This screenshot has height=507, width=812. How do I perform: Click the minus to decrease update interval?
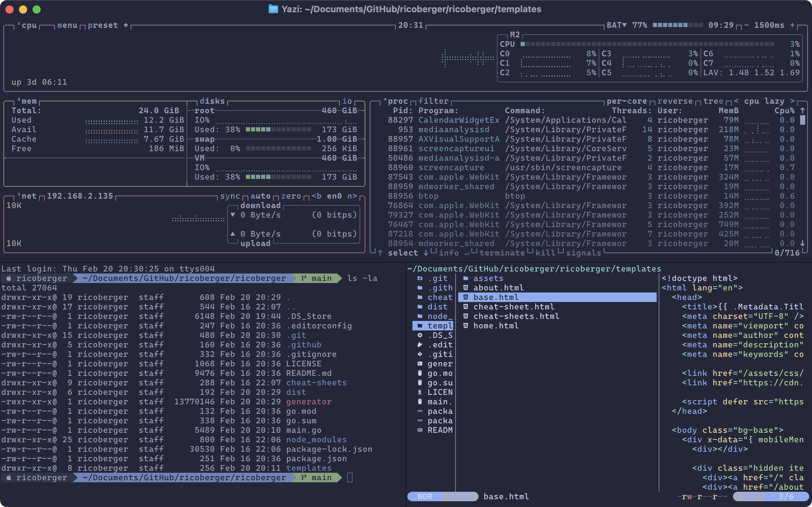click(x=747, y=25)
